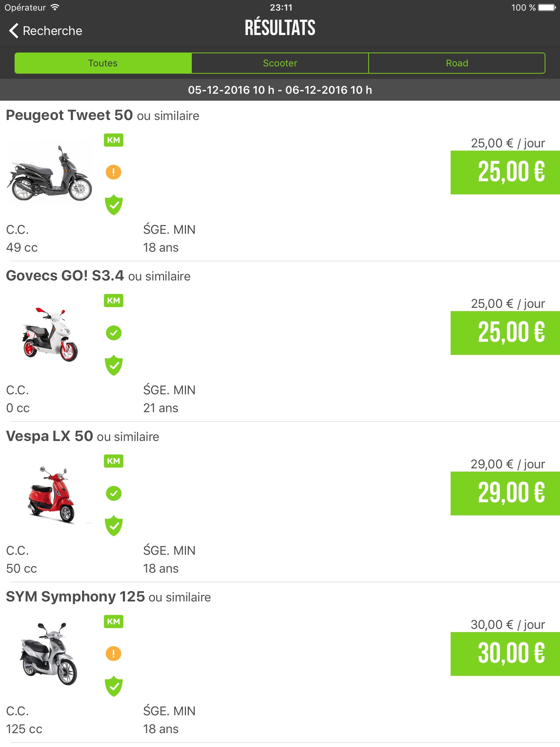This screenshot has height=747, width=560.
Task: Switch to the Scooter tab
Action: click(280, 63)
